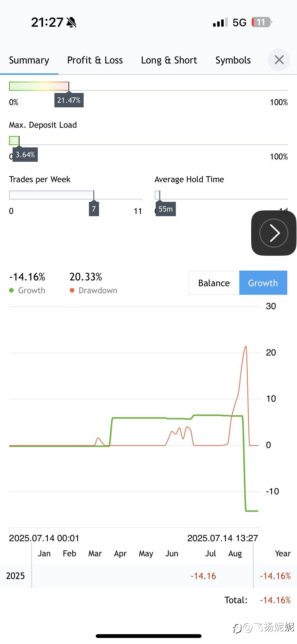Tap the Trades per Week marker showing 7

94,209
